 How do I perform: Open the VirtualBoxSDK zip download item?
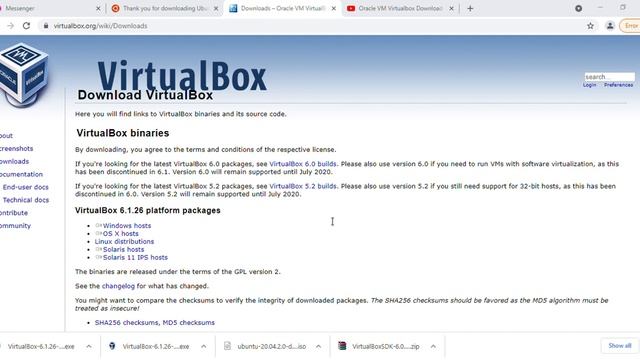pos(380,346)
